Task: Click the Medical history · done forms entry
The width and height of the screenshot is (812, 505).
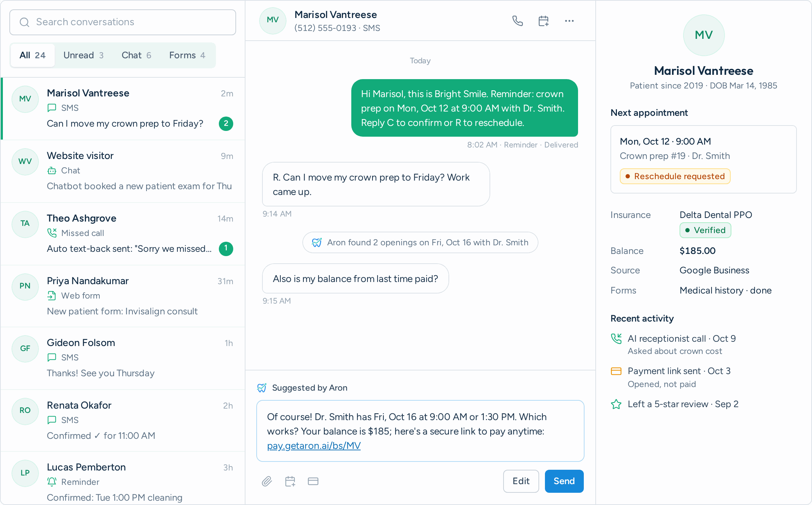Action: [725, 290]
